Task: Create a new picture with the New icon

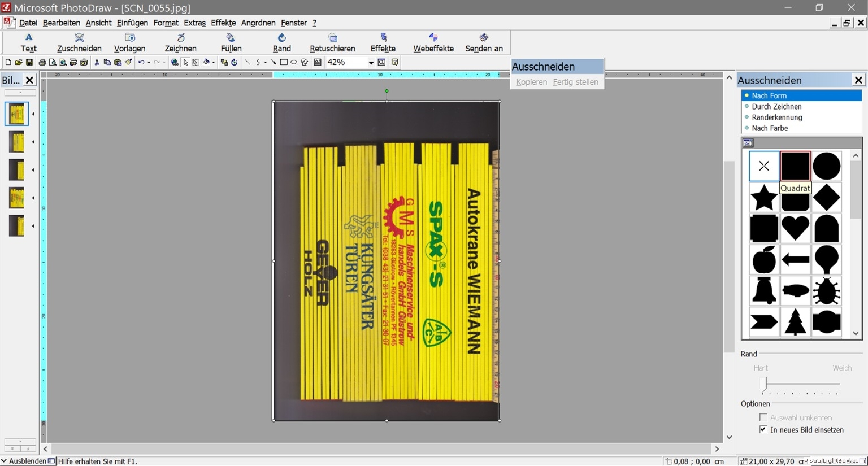Action: click(x=8, y=62)
